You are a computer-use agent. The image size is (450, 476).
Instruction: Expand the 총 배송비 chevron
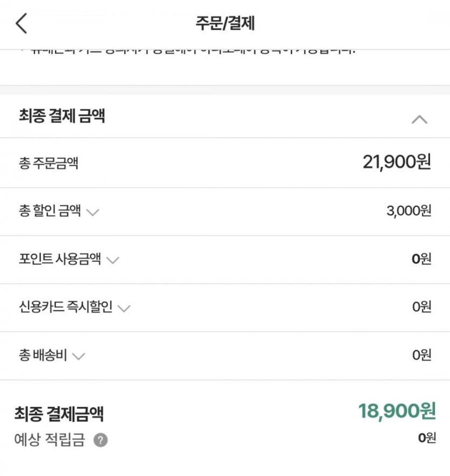coord(79,356)
